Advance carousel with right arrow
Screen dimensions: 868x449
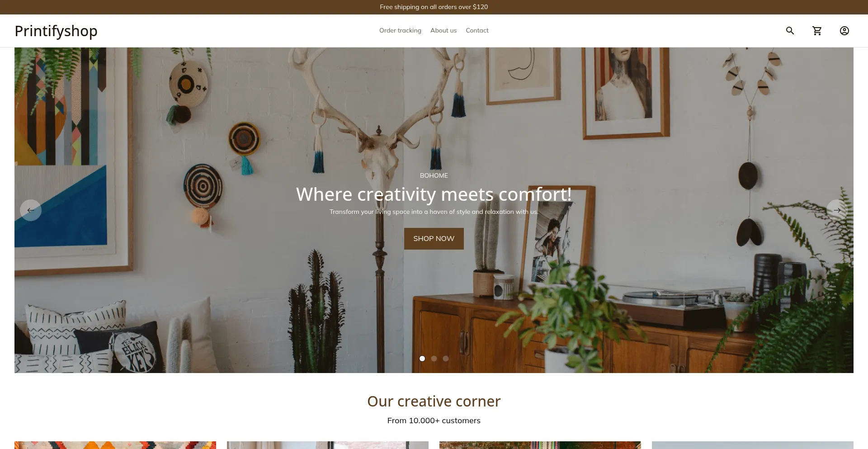tap(837, 210)
